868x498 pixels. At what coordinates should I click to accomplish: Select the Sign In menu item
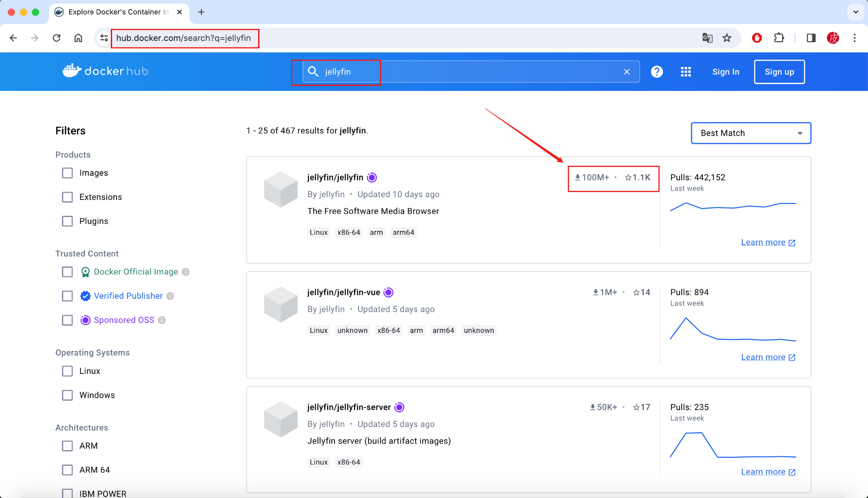tap(725, 71)
